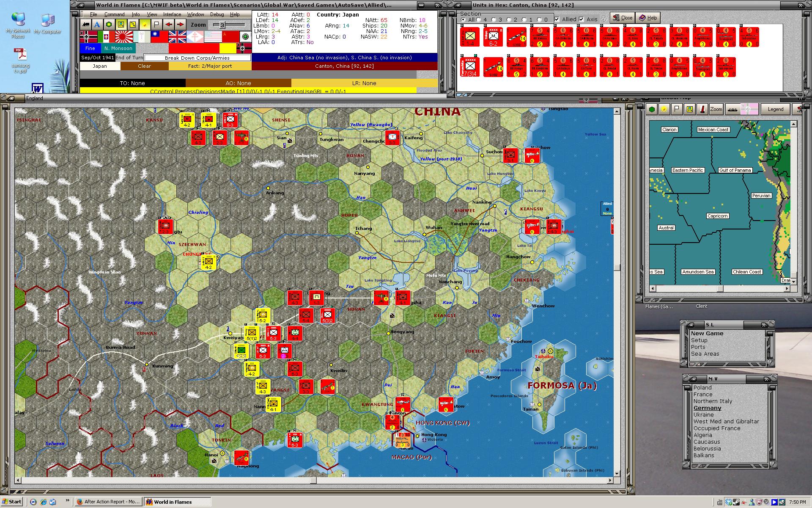The width and height of the screenshot is (812, 508).
Task: Click the tank units toolbar icon
Action: click(86, 25)
